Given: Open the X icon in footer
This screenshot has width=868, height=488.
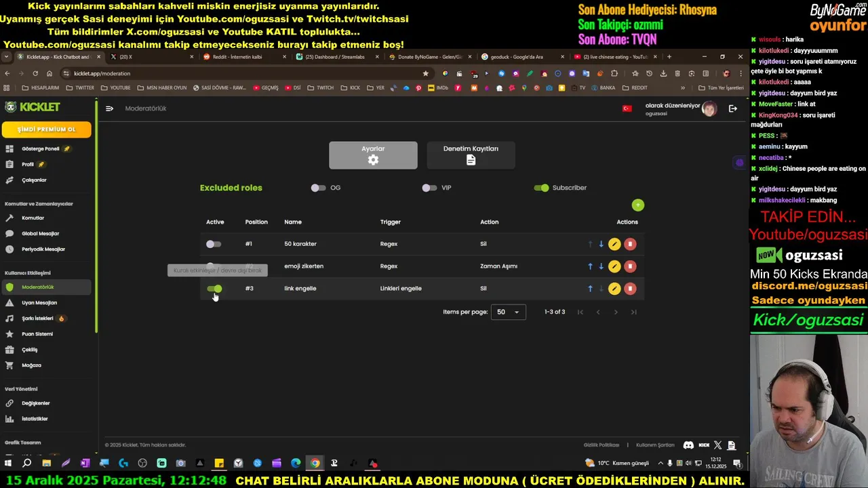Looking at the screenshot, I should point(718,445).
